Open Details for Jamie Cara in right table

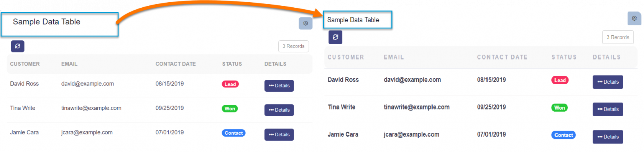608,137
